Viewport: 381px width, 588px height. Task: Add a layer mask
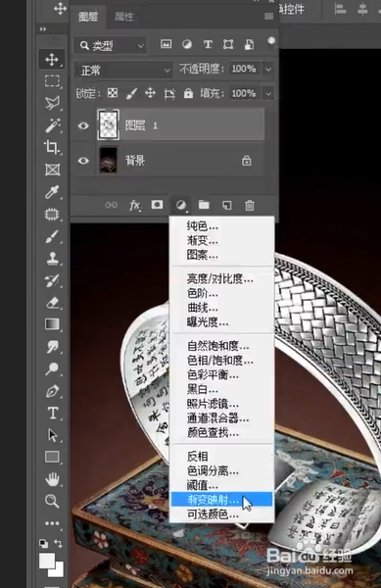tap(157, 205)
